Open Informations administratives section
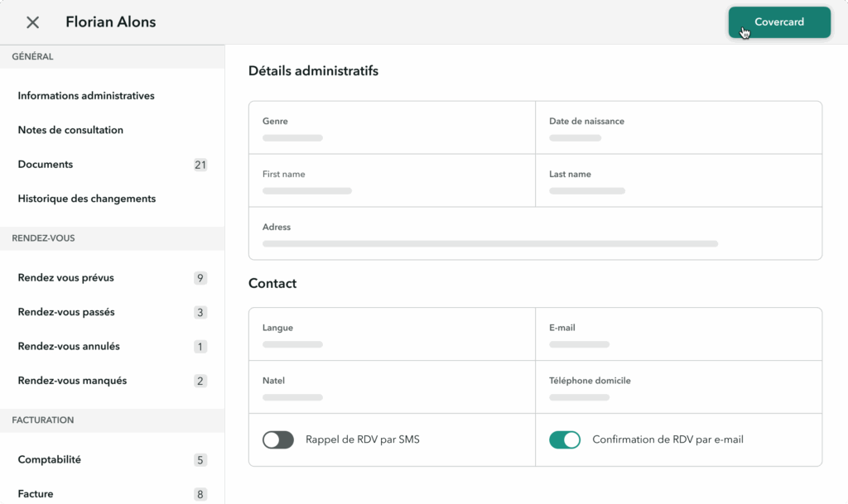The image size is (848, 504). [86, 96]
